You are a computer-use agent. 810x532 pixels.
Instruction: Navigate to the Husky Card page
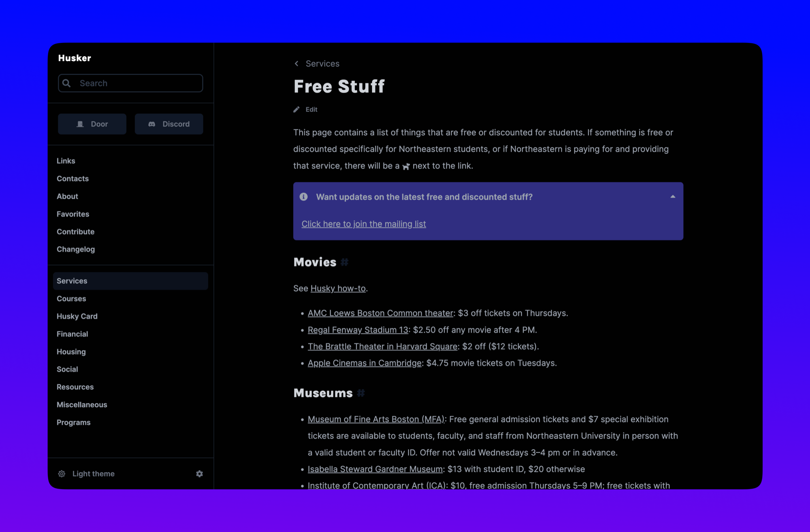coord(77,316)
